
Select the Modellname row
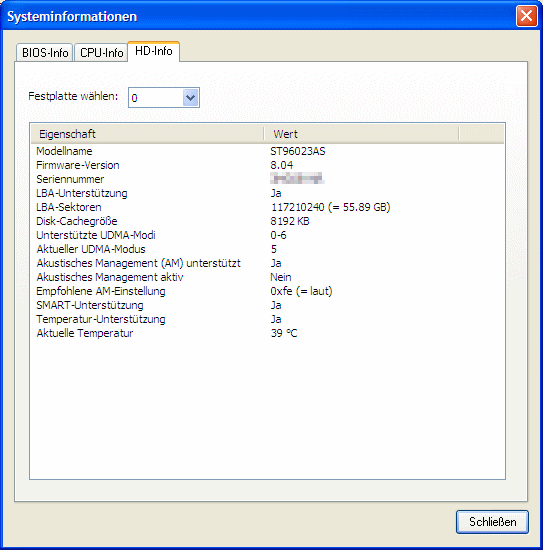pyautogui.click(x=267, y=151)
